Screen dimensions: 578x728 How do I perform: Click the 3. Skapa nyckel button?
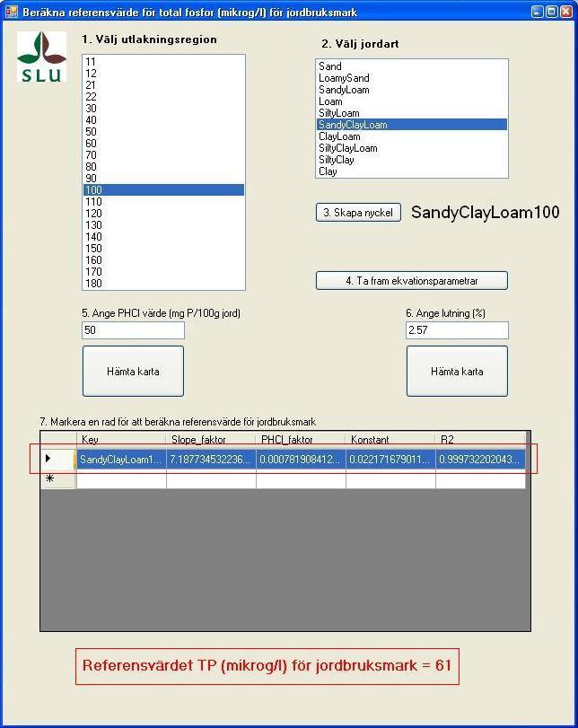(358, 213)
